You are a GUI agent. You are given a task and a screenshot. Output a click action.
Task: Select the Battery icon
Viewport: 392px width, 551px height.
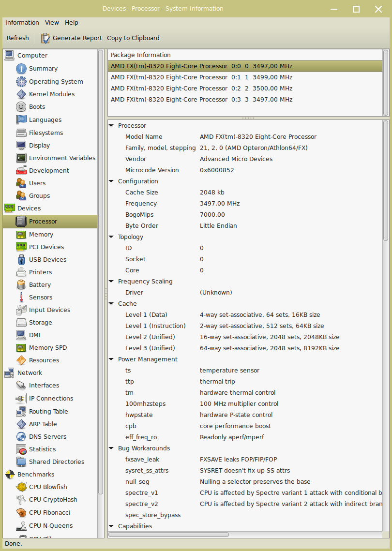pyautogui.click(x=21, y=284)
